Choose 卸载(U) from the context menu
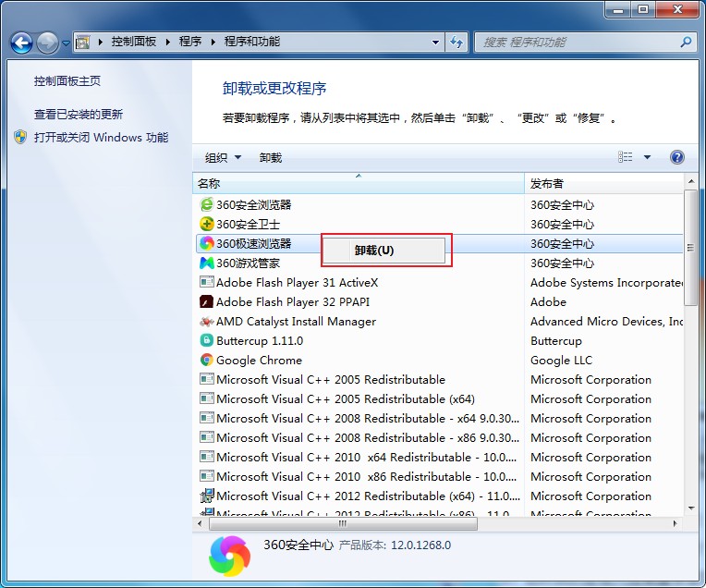 click(x=383, y=250)
